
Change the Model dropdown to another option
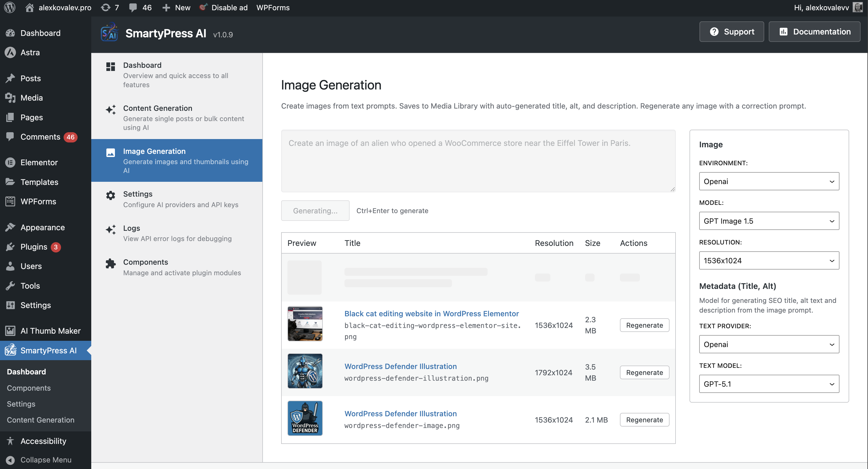tap(769, 221)
